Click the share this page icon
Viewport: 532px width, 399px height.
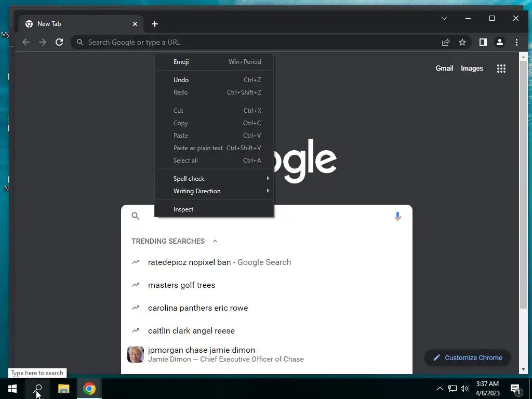[x=445, y=42]
